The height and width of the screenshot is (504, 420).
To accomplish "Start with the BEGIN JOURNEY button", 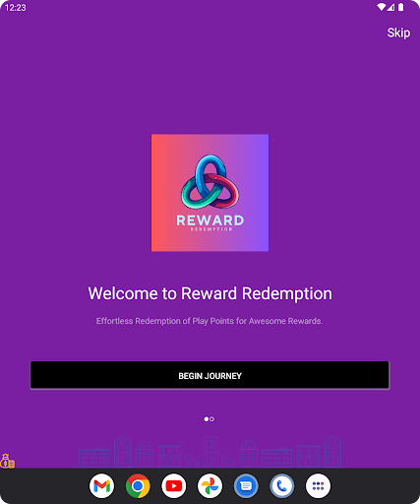I will [x=210, y=375].
